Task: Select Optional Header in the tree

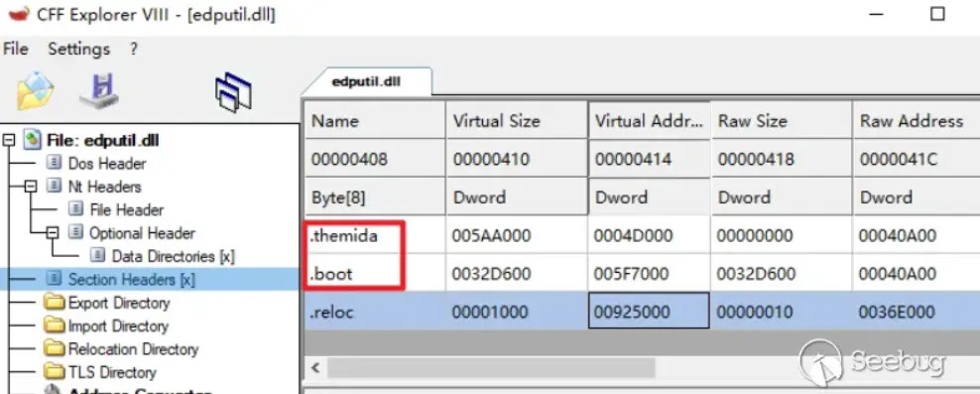Action: click(x=143, y=233)
